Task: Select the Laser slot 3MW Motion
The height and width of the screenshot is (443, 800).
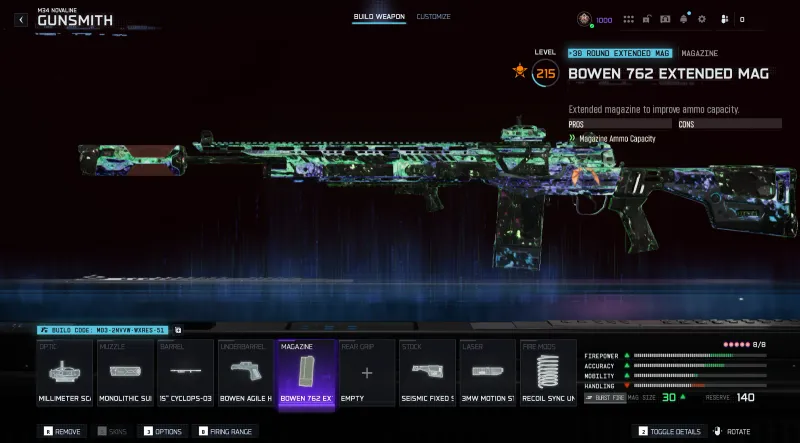Action: (487, 373)
